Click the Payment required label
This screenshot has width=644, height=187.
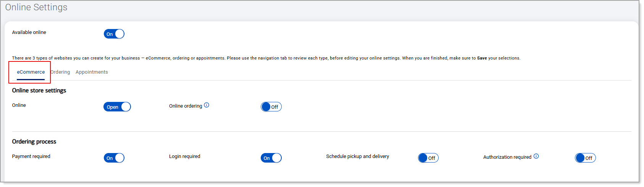click(x=31, y=156)
